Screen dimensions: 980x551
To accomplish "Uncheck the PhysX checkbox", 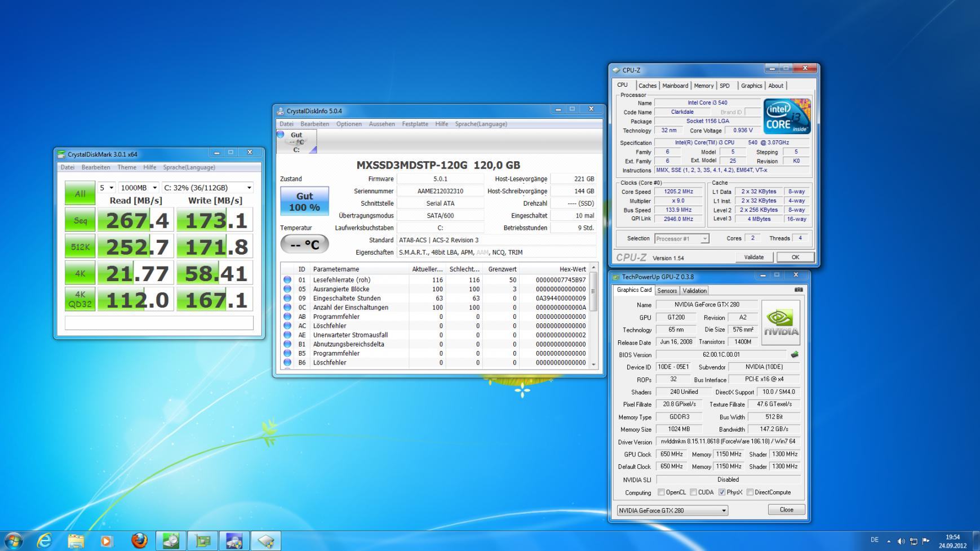I will 722,492.
